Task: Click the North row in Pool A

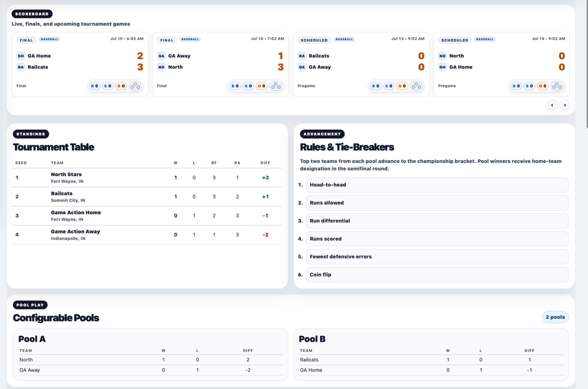Action: [151, 360]
